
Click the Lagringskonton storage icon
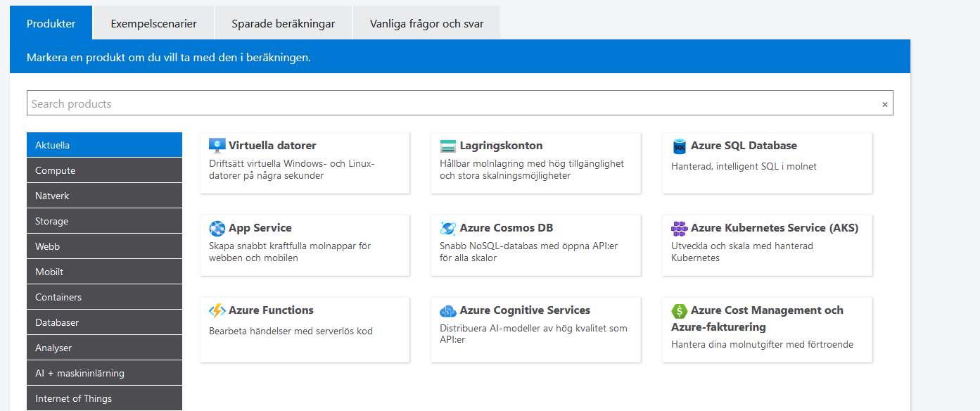(448, 146)
